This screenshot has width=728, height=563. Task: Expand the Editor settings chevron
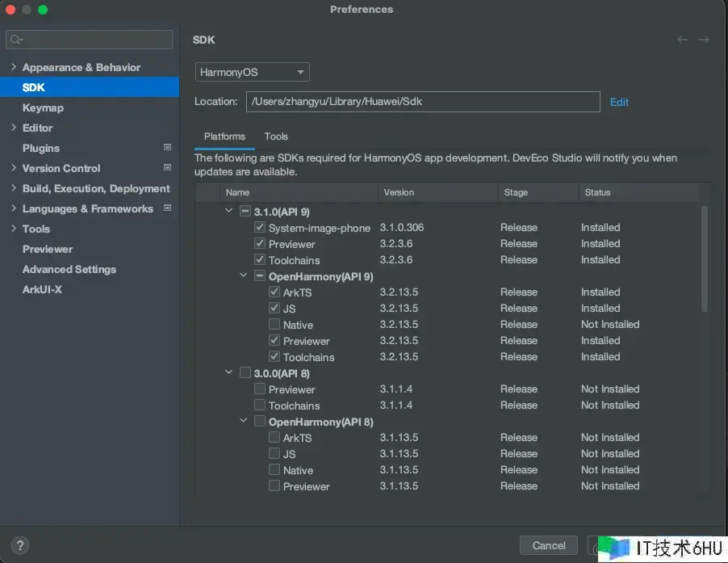[x=14, y=128]
